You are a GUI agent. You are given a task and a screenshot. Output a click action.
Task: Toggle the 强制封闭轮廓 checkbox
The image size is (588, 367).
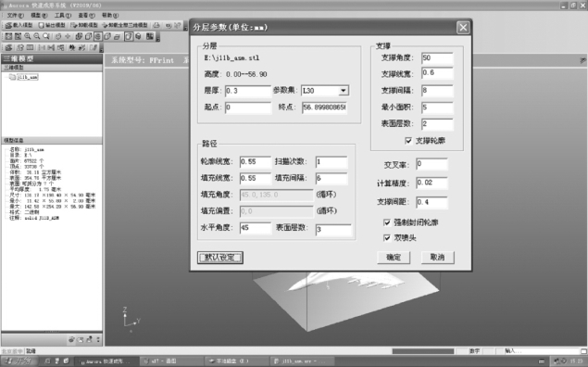coord(387,222)
